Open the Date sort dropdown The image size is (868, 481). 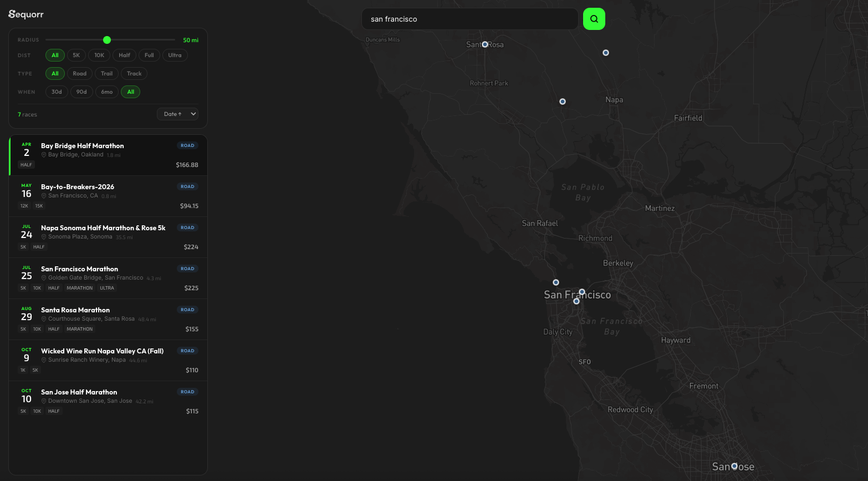(177, 114)
